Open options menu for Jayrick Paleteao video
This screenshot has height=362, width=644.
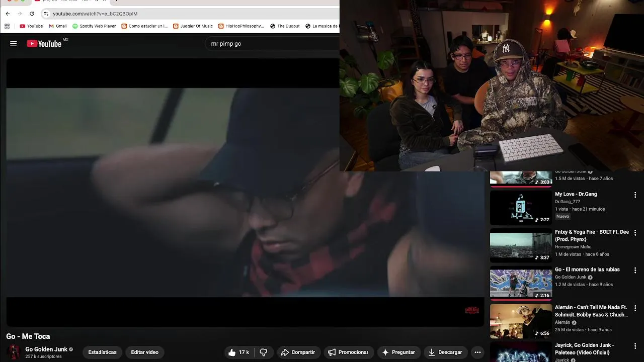click(635, 346)
